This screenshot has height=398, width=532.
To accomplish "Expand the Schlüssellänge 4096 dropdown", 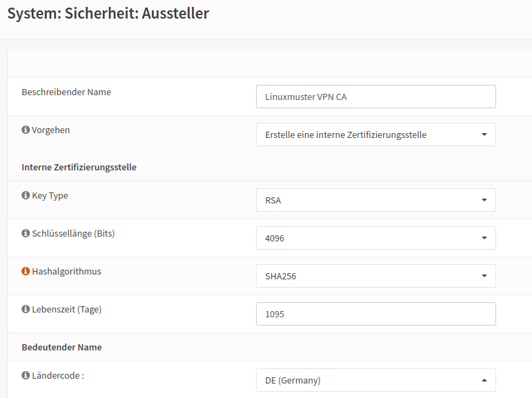I will (376, 238).
